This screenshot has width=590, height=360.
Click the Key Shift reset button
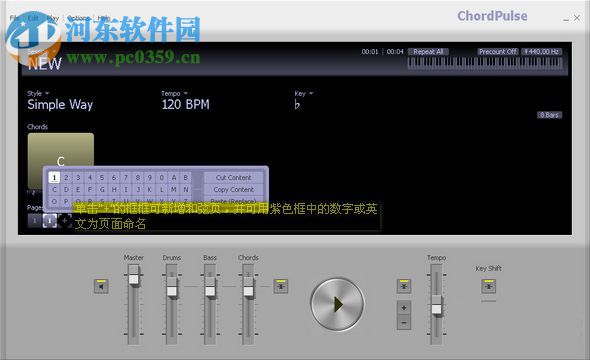point(488,286)
